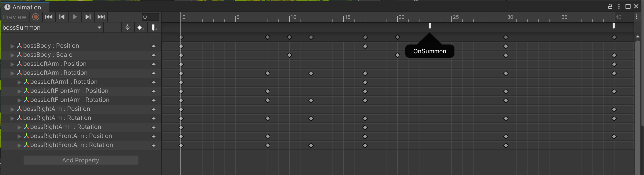644x175 pixels.
Task: Click the Add Event icon
Action: click(154, 28)
